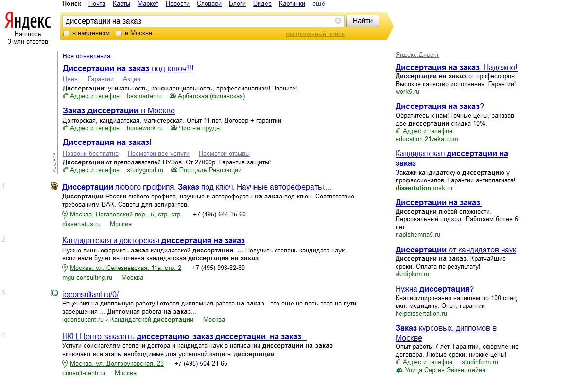Open the Почта service tab
The width and height of the screenshot is (588, 377).
click(x=97, y=4)
